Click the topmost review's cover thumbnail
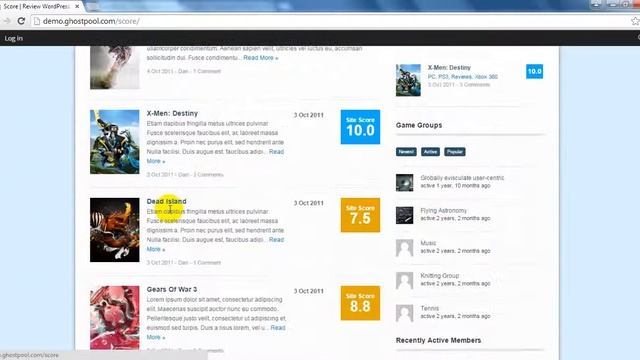This screenshot has width=640, height=360. click(x=115, y=67)
